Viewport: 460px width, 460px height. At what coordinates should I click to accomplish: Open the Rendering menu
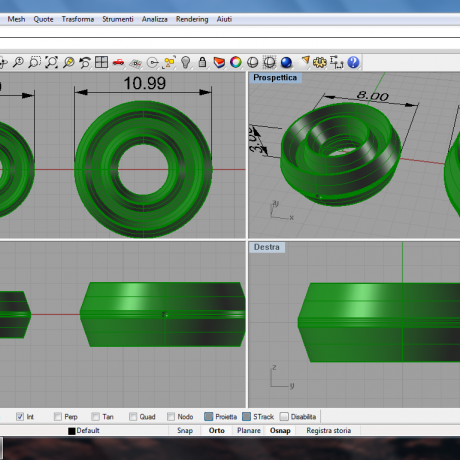192,19
